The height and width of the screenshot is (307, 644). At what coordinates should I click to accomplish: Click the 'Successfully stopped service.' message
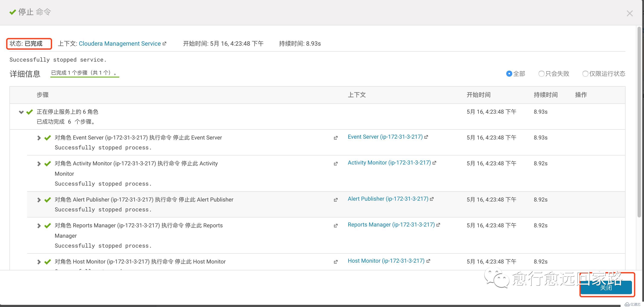tap(58, 60)
